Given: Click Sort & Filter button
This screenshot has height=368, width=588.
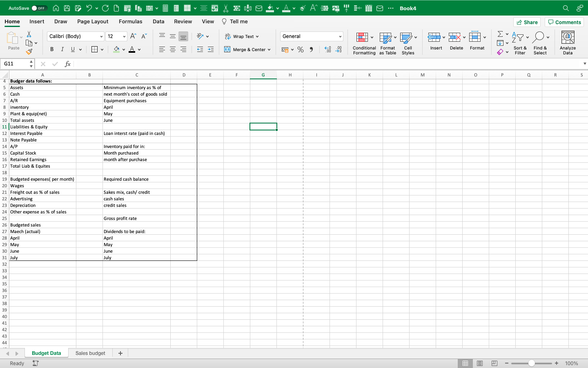Looking at the screenshot, I should pyautogui.click(x=520, y=43).
